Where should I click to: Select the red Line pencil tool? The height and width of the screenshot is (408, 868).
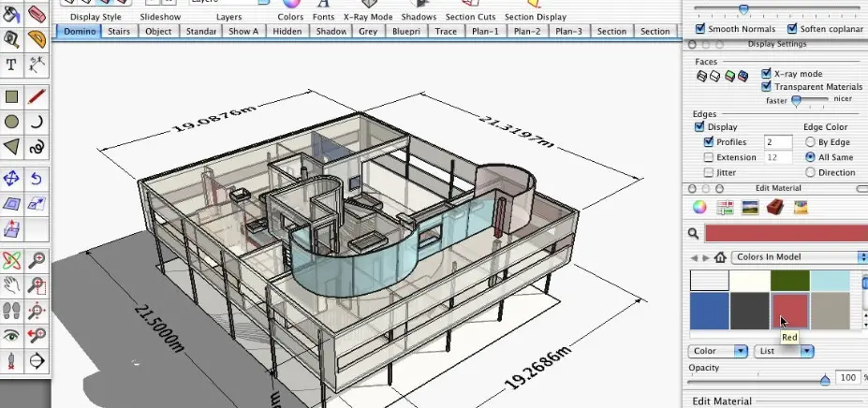[37, 97]
